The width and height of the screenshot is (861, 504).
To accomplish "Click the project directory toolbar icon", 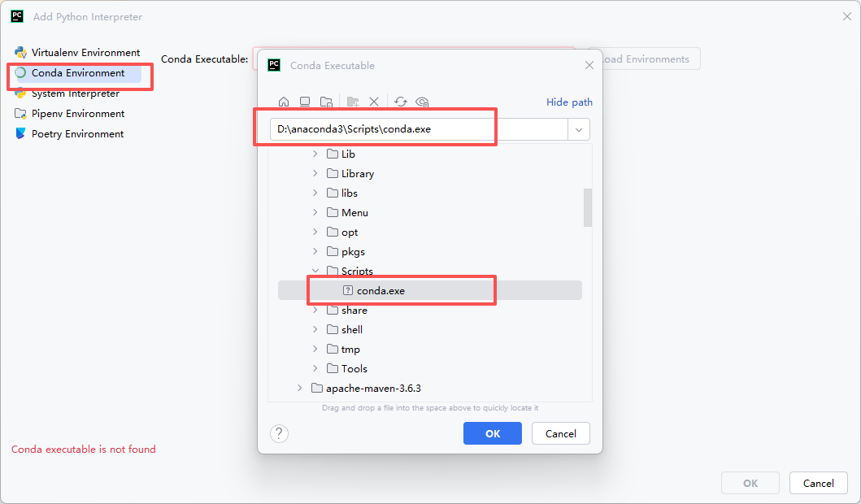I will 326,102.
